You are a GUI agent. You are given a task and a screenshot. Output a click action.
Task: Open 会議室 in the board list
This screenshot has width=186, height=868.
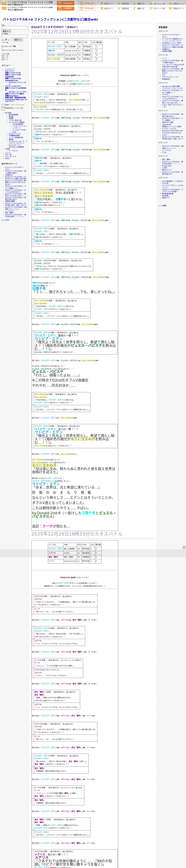[x=11, y=119]
